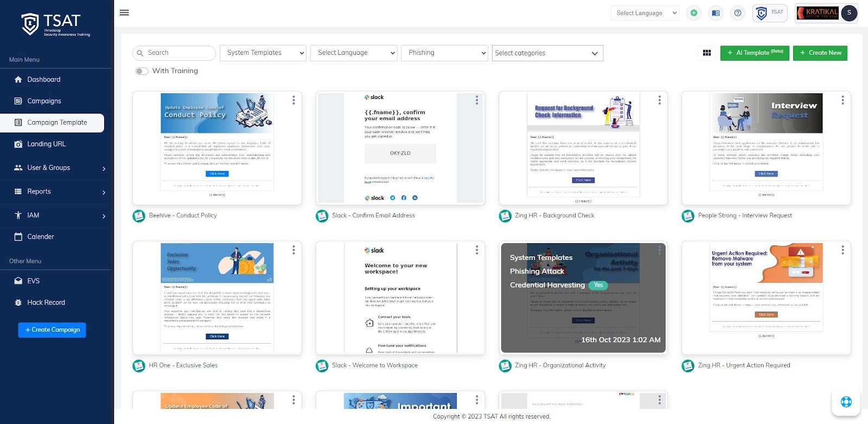Open Slack - Welcome to Workspace title link
Viewport: 868px width, 424px height.
pyautogui.click(x=375, y=366)
